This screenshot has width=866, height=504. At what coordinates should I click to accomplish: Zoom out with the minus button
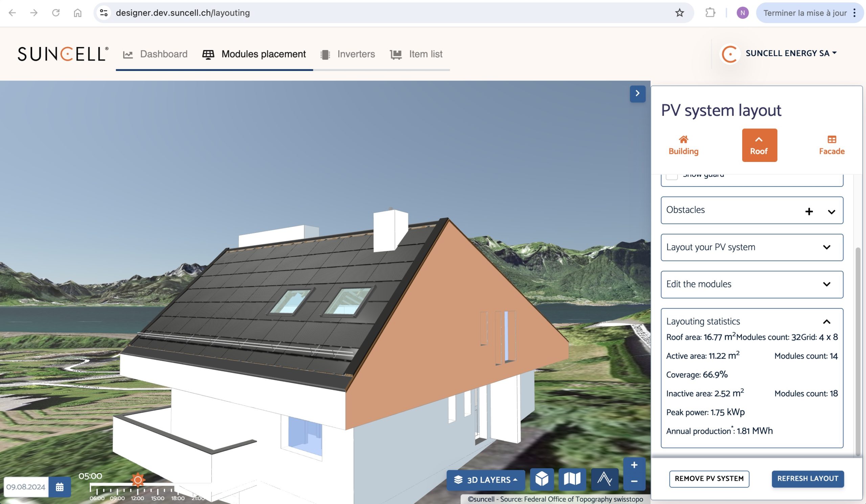(634, 481)
